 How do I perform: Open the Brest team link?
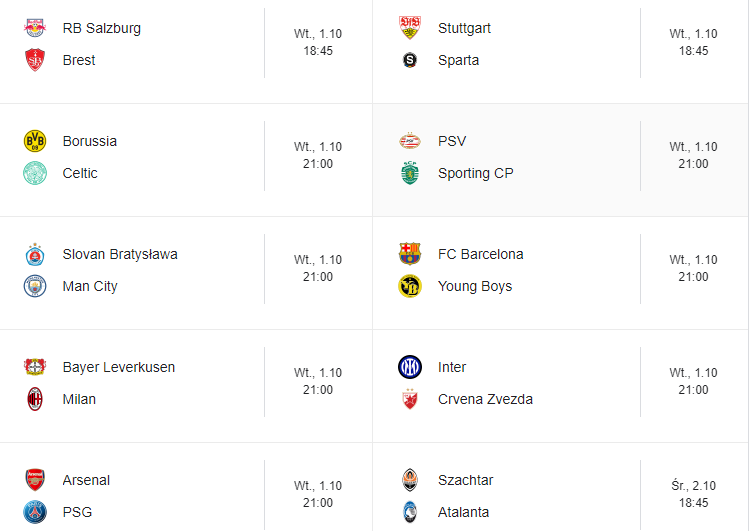point(79,60)
